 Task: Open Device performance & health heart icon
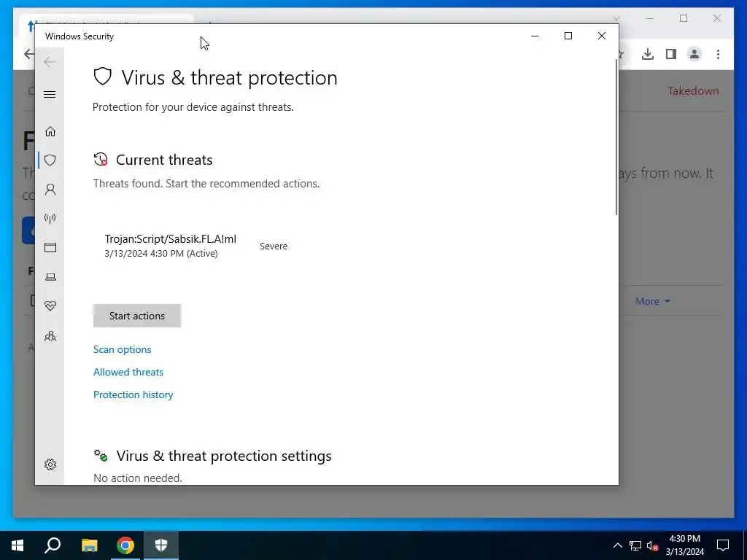tap(50, 306)
